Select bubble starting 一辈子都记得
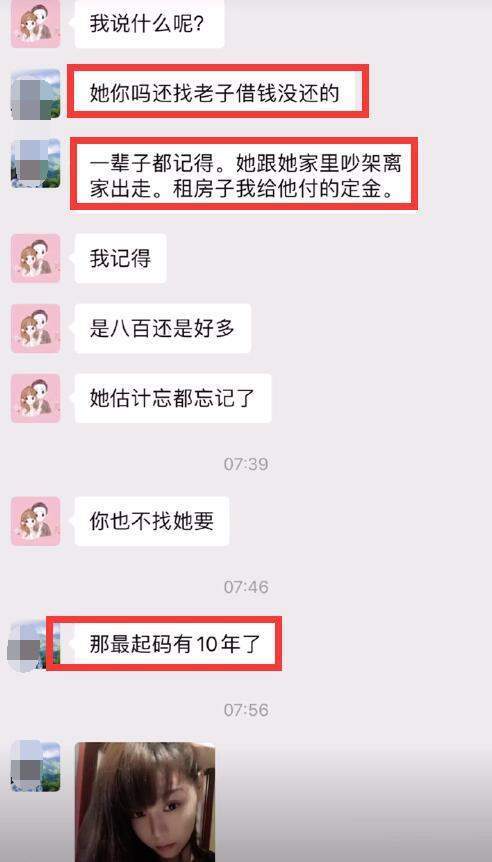Image resolution: width=492 pixels, height=862 pixels. [244, 175]
